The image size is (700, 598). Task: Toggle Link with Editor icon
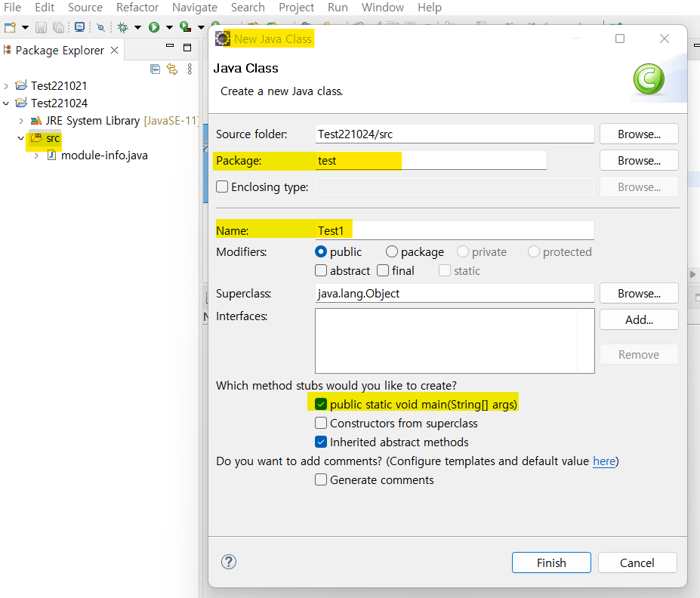click(172, 69)
